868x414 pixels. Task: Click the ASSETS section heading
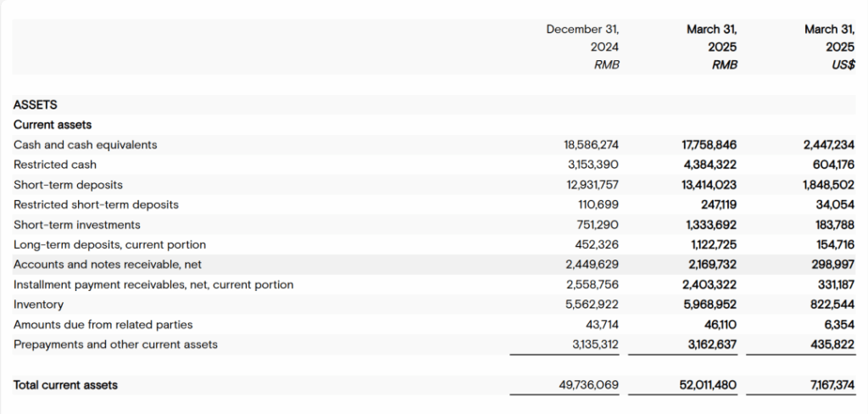(x=36, y=105)
